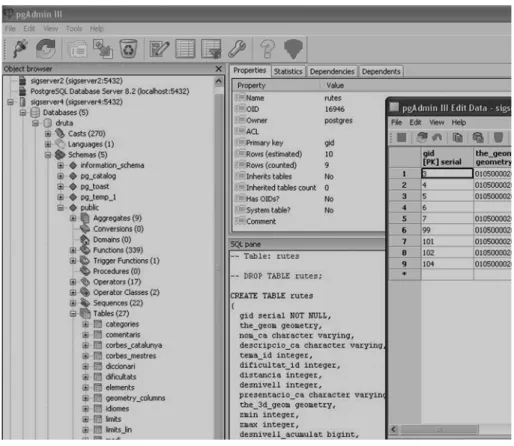Click the Primary key property row

(x=309, y=143)
